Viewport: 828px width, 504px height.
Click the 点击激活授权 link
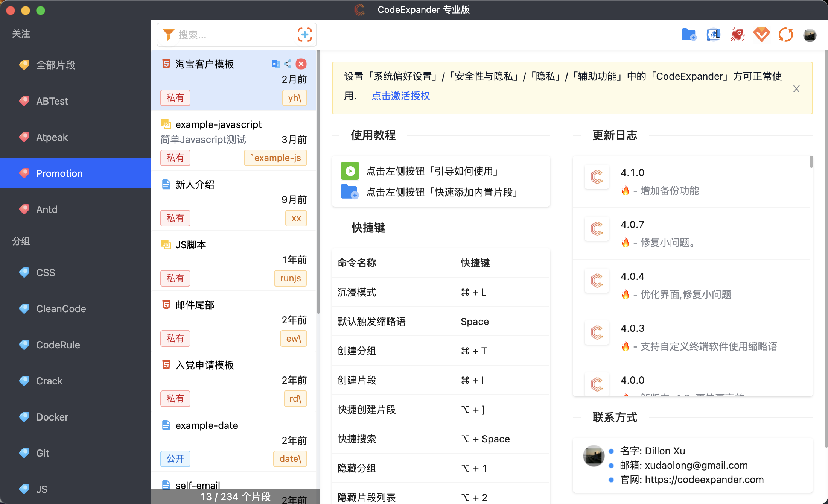click(400, 96)
